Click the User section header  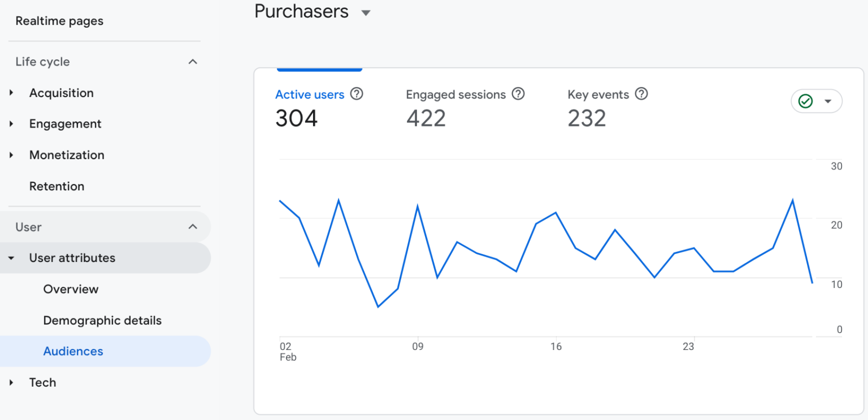coord(28,226)
